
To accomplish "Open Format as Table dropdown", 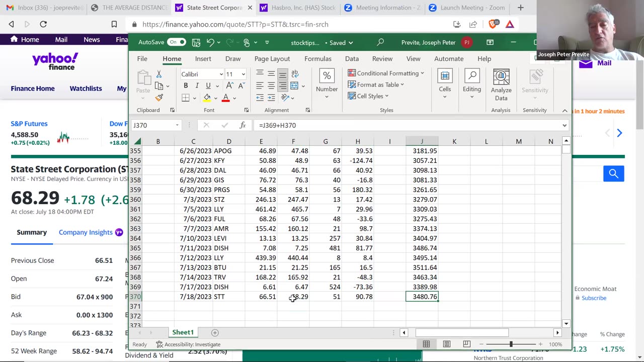I will tap(376, 84).
